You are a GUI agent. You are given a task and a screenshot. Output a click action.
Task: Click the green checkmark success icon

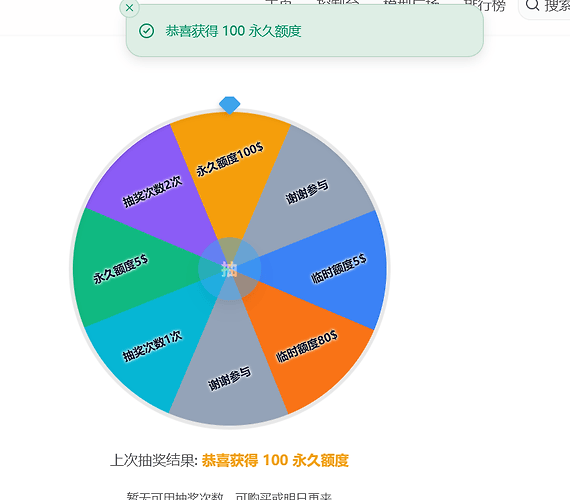[x=146, y=31]
